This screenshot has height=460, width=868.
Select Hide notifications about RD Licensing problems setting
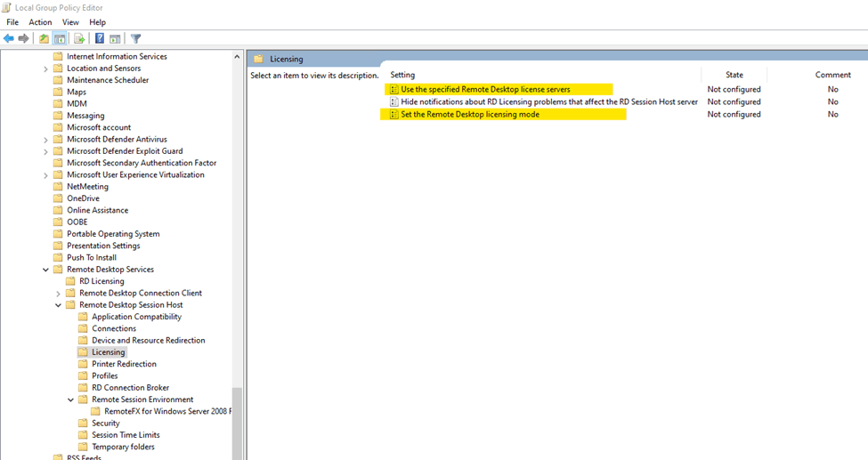[549, 101]
